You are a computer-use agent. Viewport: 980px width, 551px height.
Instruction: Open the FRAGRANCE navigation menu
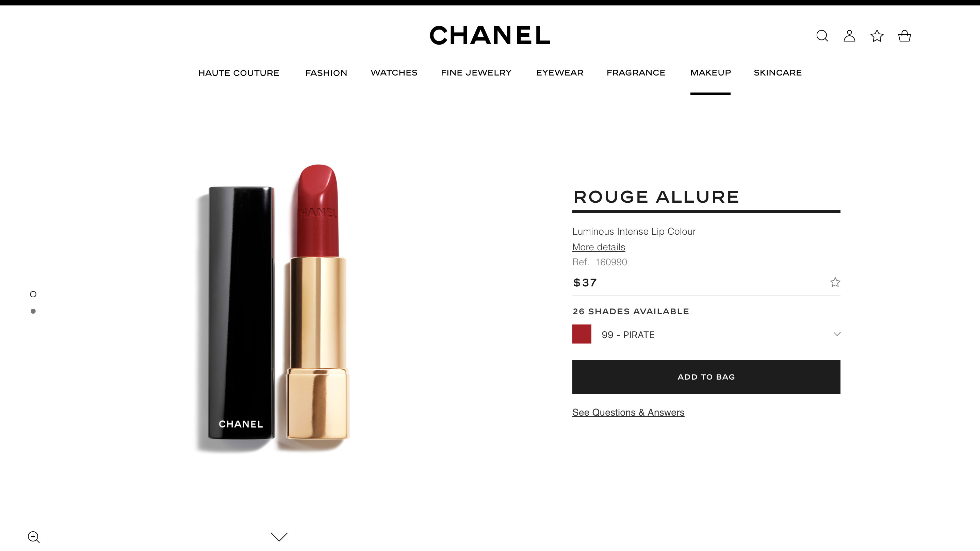click(x=636, y=73)
